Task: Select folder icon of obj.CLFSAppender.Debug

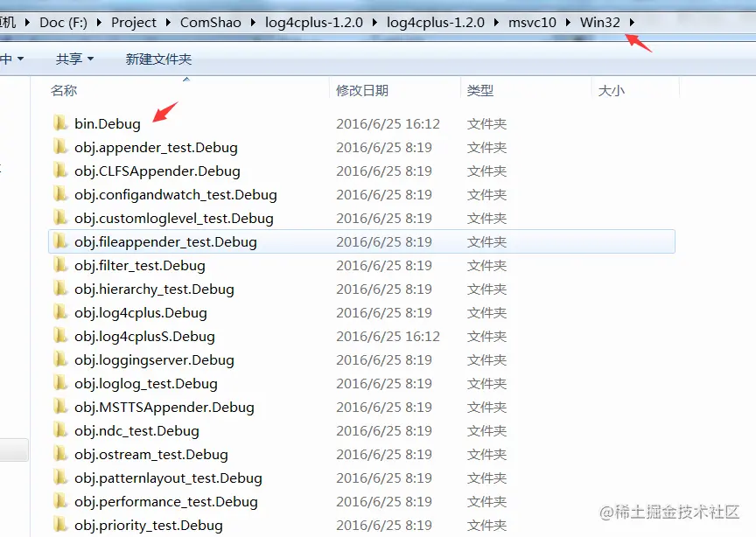Action: pyautogui.click(x=59, y=171)
